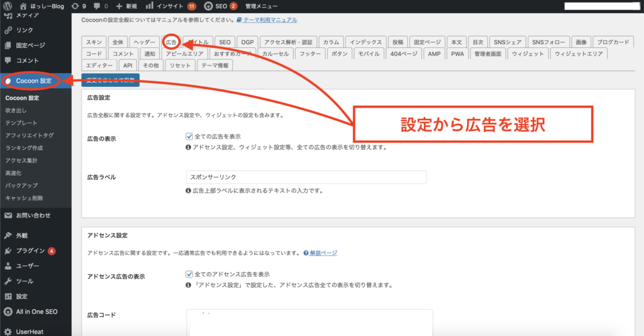Switch to the アピールエリア tab
The image size is (644, 336).
184,54
